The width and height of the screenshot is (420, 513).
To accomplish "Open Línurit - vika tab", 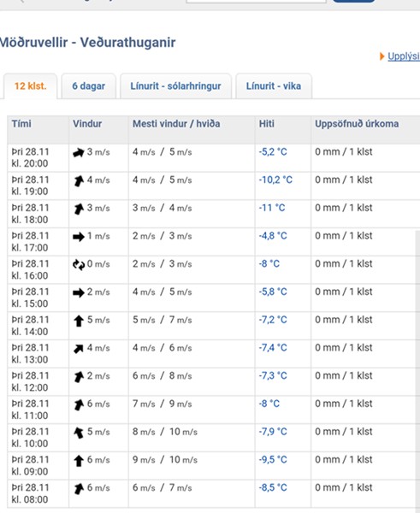I will [274, 86].
